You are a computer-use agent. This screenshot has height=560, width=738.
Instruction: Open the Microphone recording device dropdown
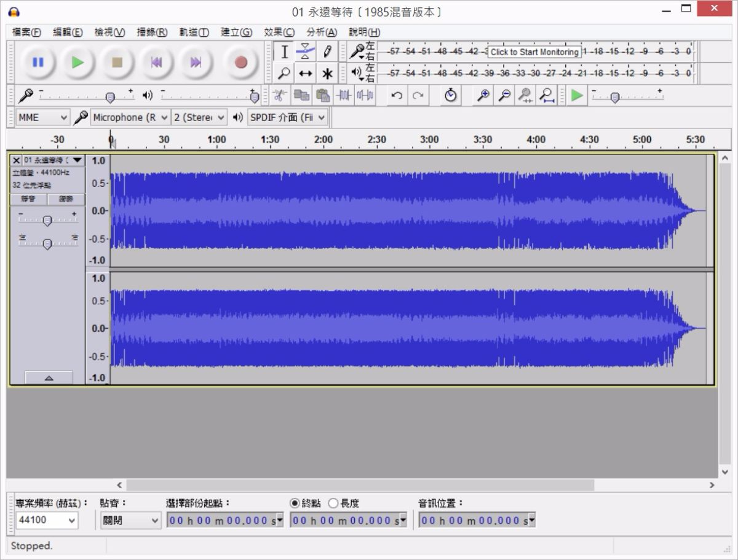(130, 117)
